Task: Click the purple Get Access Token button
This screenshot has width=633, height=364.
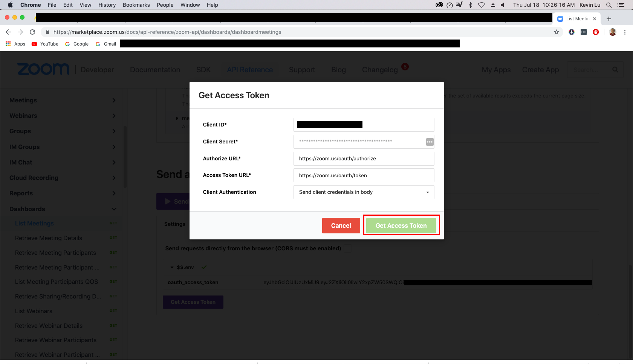Action: (193, 302)
